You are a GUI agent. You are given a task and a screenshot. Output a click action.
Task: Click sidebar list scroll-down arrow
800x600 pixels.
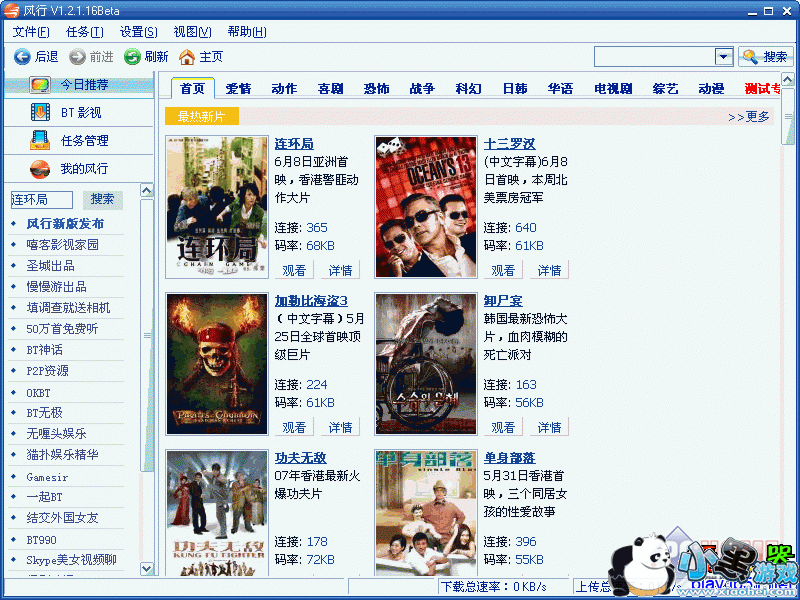[x=146, y=568]
